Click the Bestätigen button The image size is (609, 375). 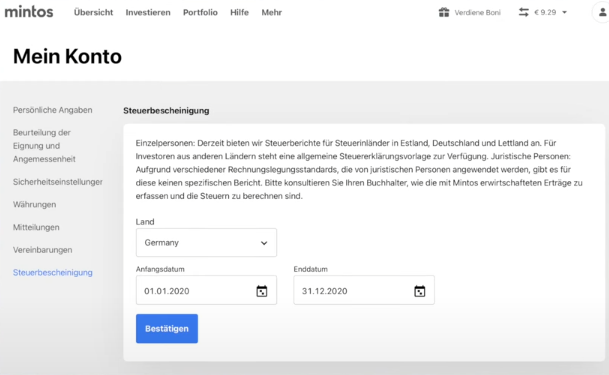pos(167,328)
